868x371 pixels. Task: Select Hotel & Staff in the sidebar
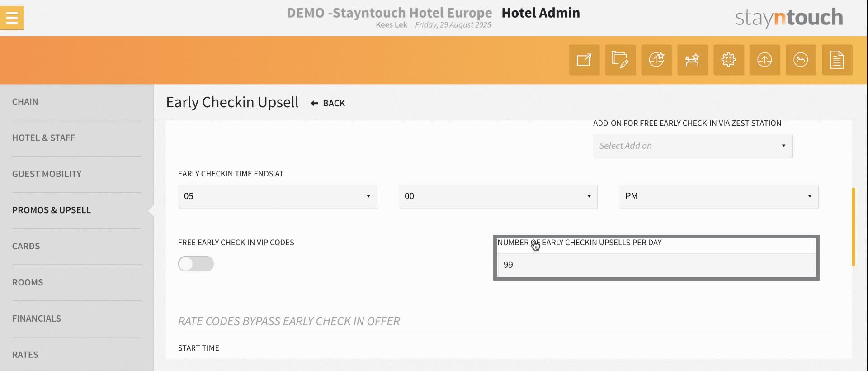[44, 138]
